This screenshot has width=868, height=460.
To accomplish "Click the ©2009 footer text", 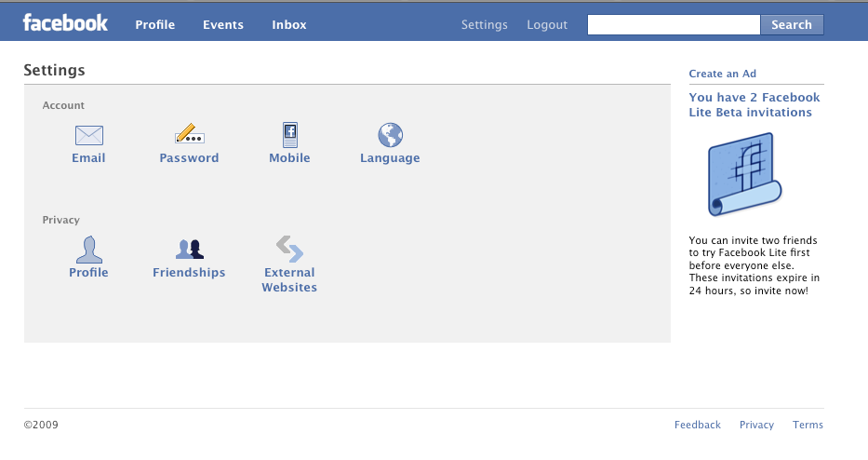I will [x=41, y=426].
